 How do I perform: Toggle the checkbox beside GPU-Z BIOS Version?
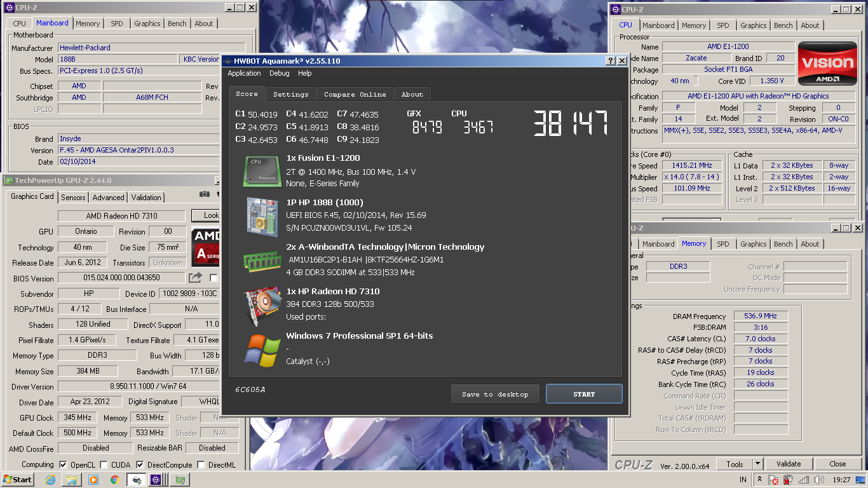tap(214, 278)
